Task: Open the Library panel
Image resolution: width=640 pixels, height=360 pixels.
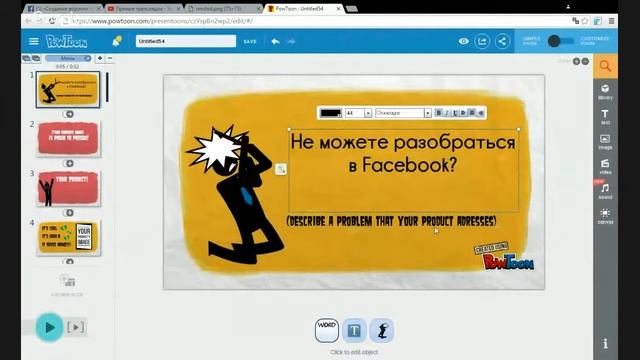Action: pos(605,92)
